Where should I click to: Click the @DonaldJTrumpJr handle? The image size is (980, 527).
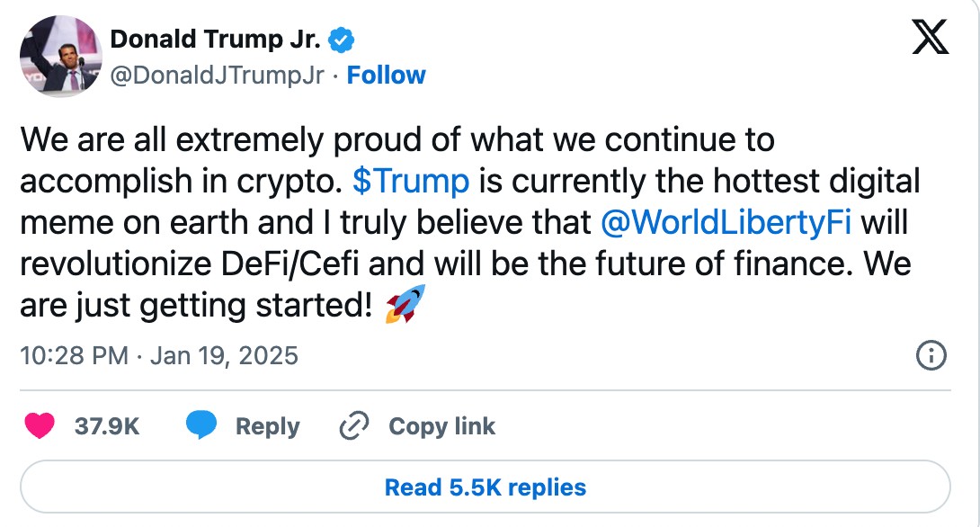pos(214,76)
